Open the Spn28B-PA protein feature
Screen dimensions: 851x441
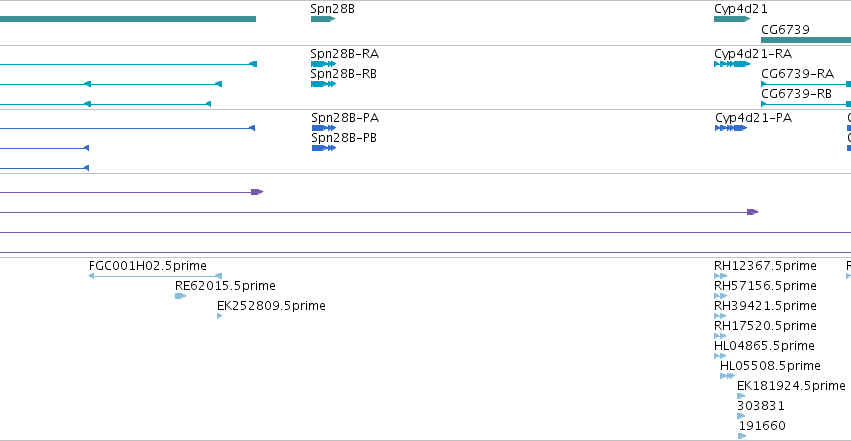point(324,128)
